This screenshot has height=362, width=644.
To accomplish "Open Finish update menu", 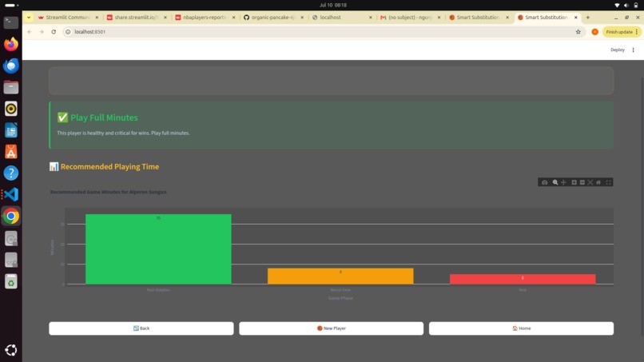I will coord(622,32).
